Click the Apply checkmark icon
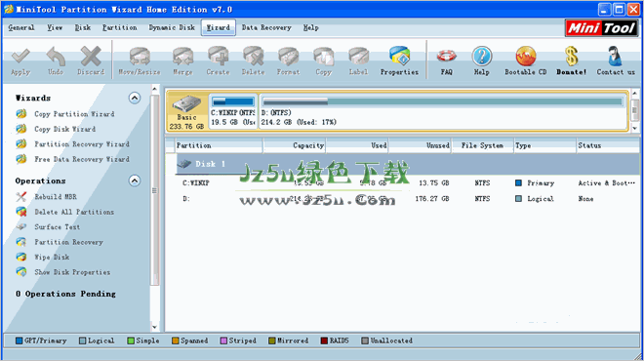 [x=20, y=57]
